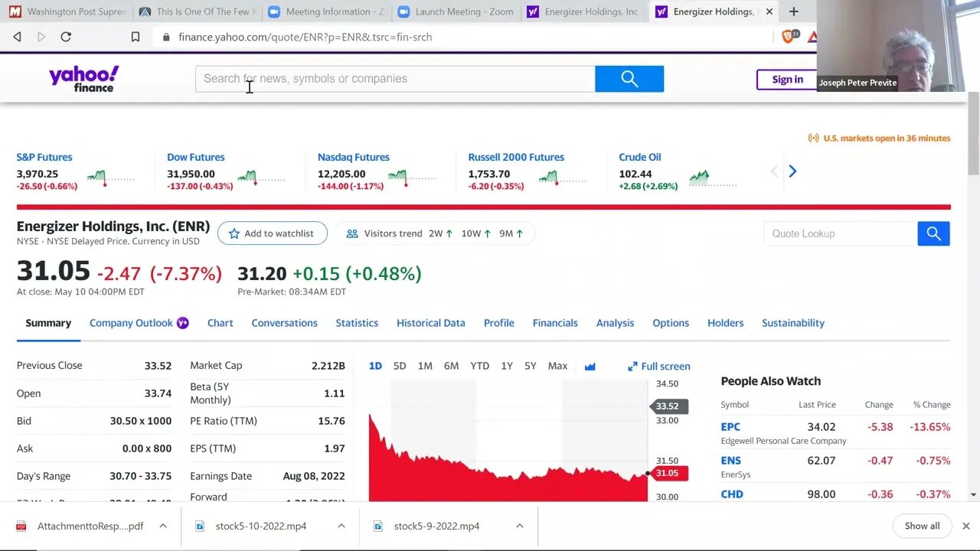The width and height of the screenshot is (980, 551).
Task: Click the S&P Futures sparkline chart
Action: 110,178
